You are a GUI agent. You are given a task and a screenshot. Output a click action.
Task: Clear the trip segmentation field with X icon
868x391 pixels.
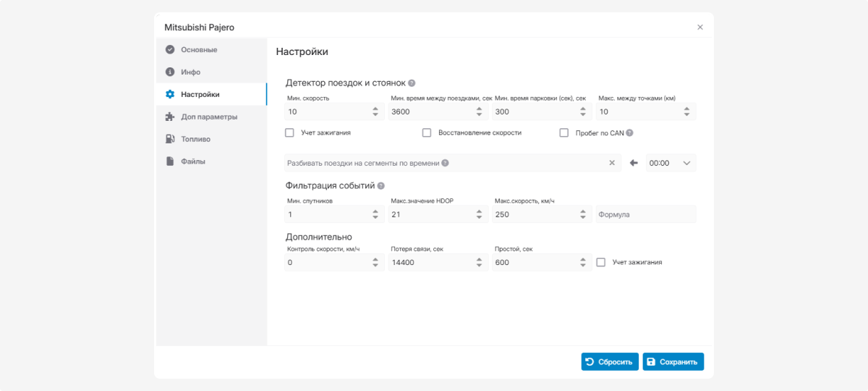coord(612,164)
